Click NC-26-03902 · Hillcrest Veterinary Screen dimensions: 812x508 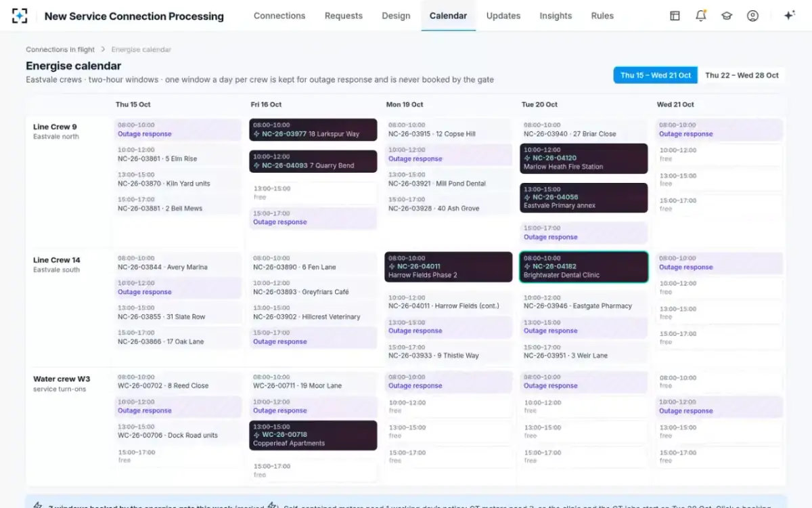313,312
